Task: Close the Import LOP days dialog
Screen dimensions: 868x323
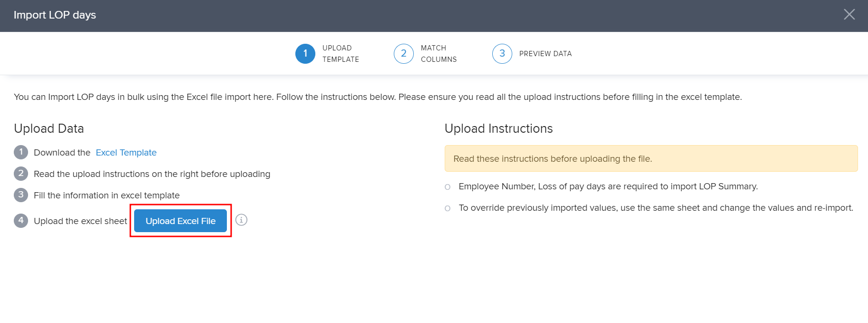Action: point(849,15)
